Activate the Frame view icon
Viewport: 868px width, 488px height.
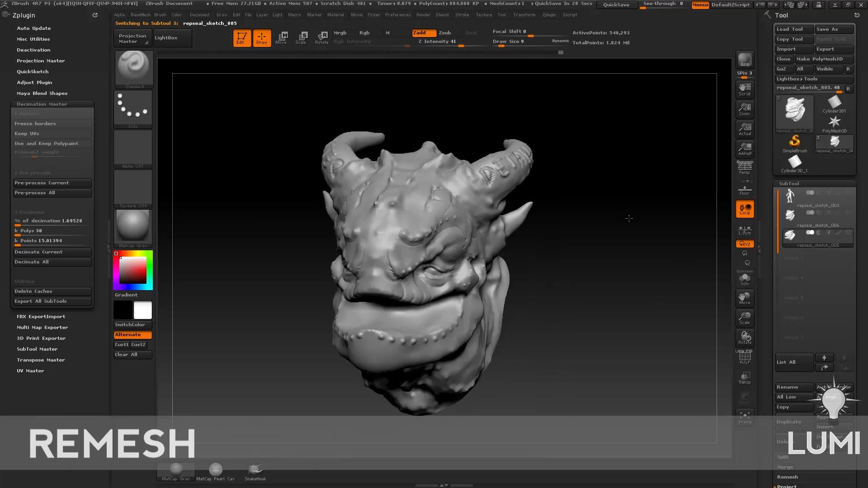pos(745,417)
